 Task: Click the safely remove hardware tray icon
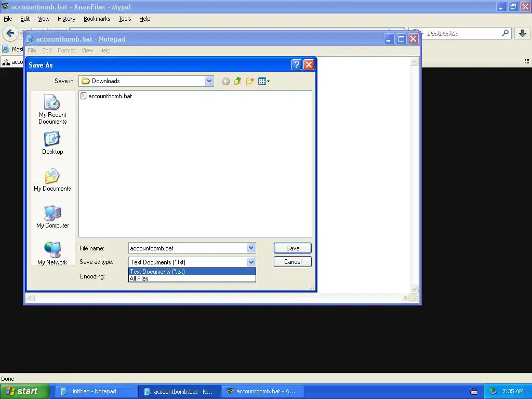pos(493,391)
